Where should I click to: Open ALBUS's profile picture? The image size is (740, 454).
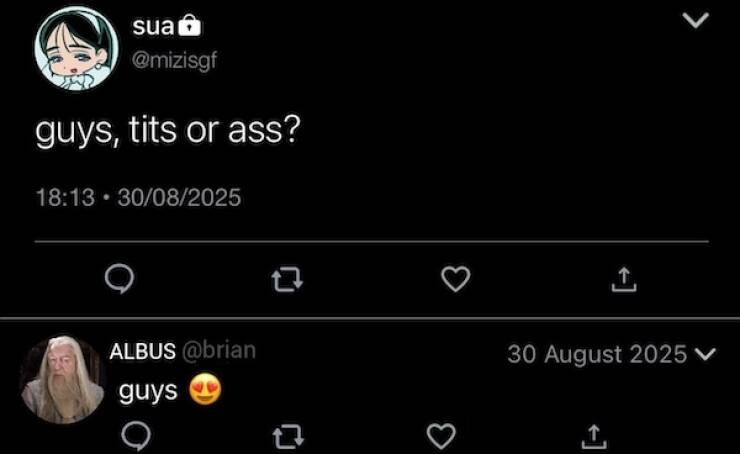click(62, 379)
